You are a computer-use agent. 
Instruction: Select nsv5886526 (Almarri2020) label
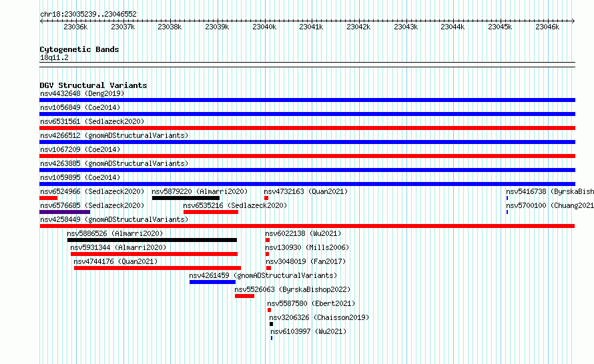click(x=115, y=233)
